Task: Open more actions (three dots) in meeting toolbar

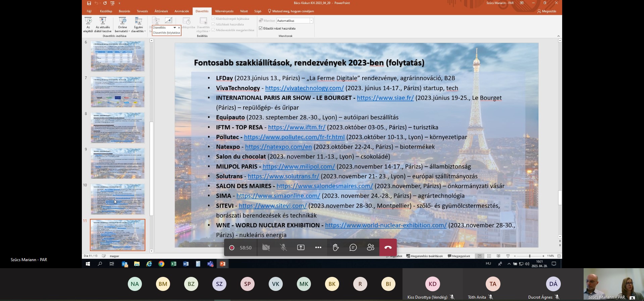Action: point(318,248)
